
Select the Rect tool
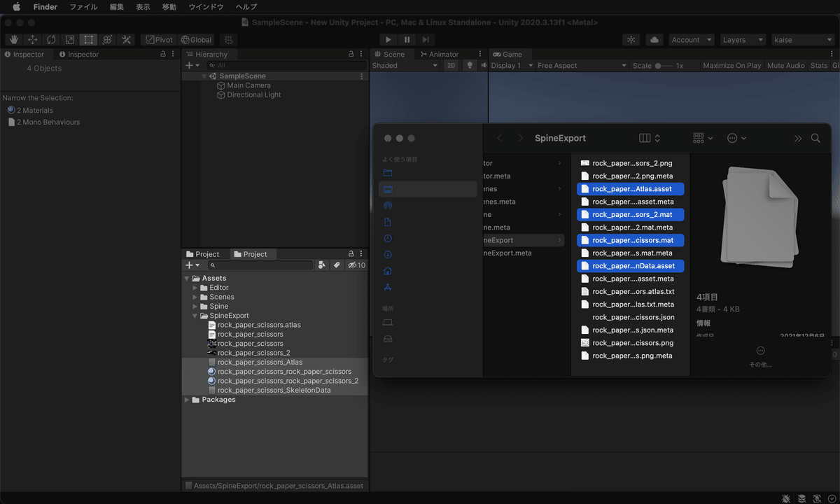[88, 40]
